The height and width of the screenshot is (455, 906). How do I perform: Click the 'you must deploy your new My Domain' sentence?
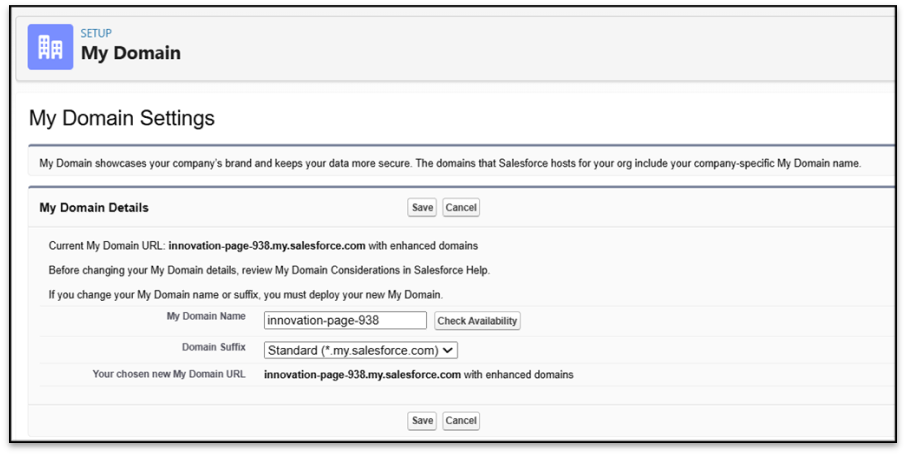click(x=246, y=294)
